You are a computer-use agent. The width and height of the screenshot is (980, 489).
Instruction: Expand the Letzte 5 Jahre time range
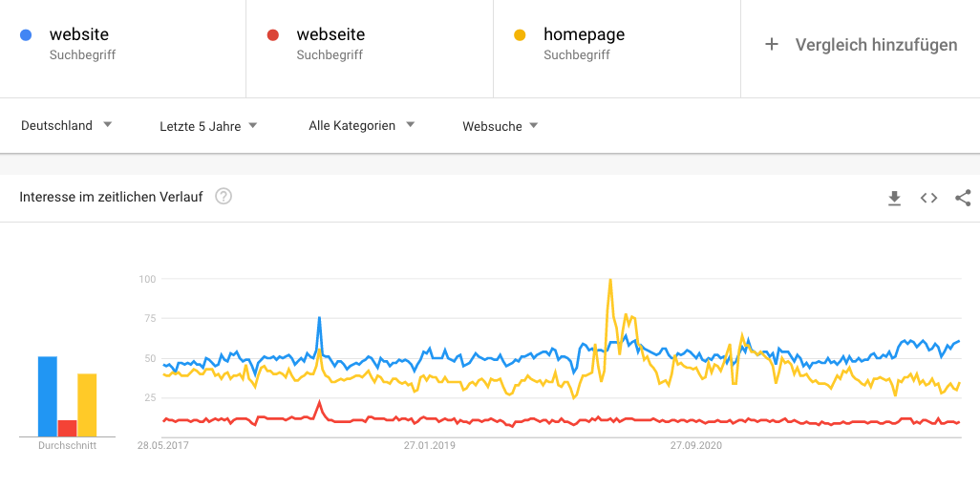[x=208, y=126]
